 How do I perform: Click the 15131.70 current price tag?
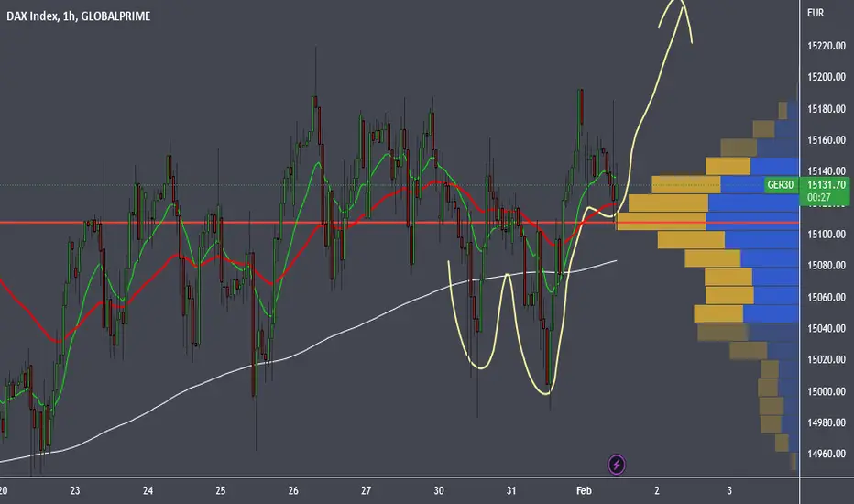(827, 185)
